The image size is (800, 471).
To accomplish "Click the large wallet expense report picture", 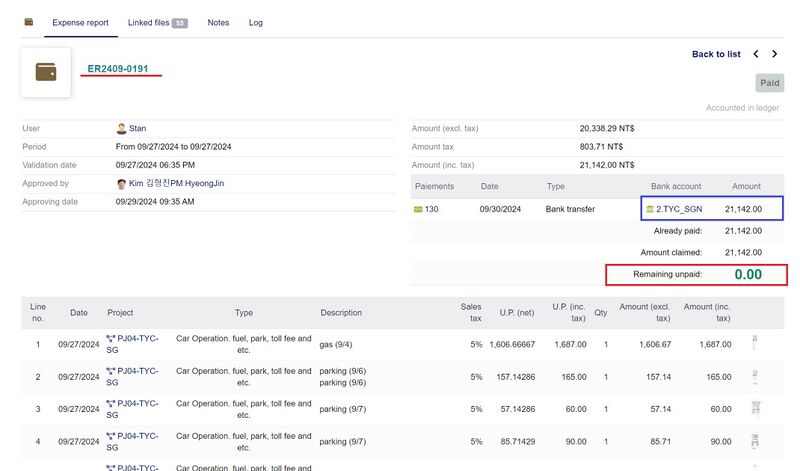I will tap(46, 72).
